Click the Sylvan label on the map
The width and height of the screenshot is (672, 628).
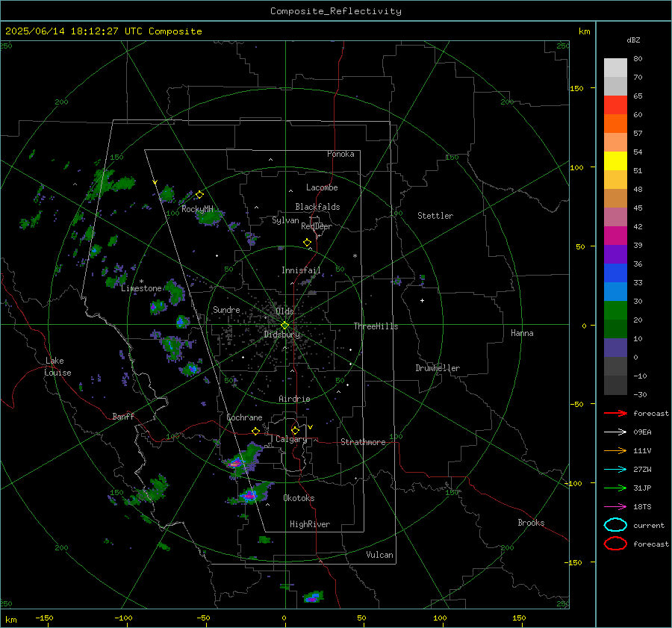[x=285, y=220]
